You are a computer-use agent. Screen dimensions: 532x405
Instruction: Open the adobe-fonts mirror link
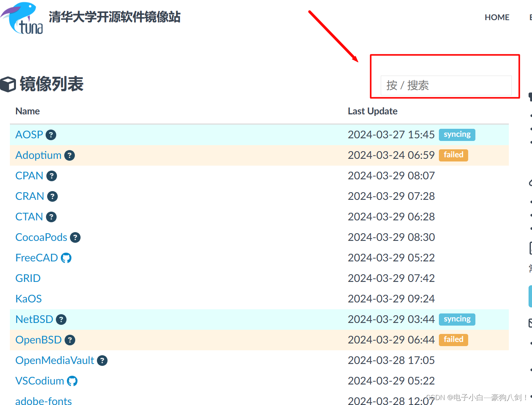pyautogui.click(x=43, y=401)
